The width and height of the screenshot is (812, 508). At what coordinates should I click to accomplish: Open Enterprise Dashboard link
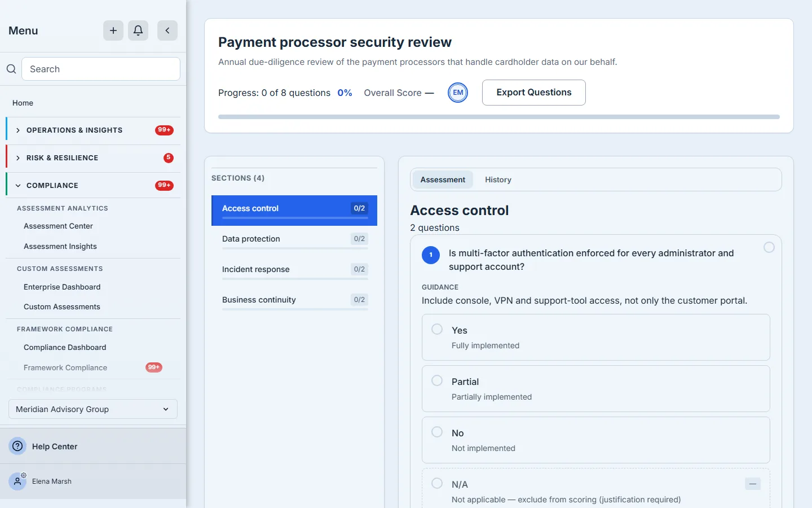point(62,287)
